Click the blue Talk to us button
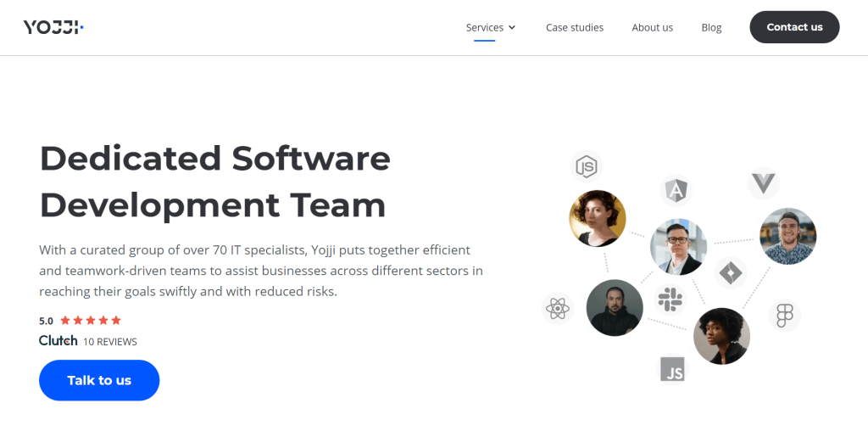The image size is (868, 431). [99, 380]
